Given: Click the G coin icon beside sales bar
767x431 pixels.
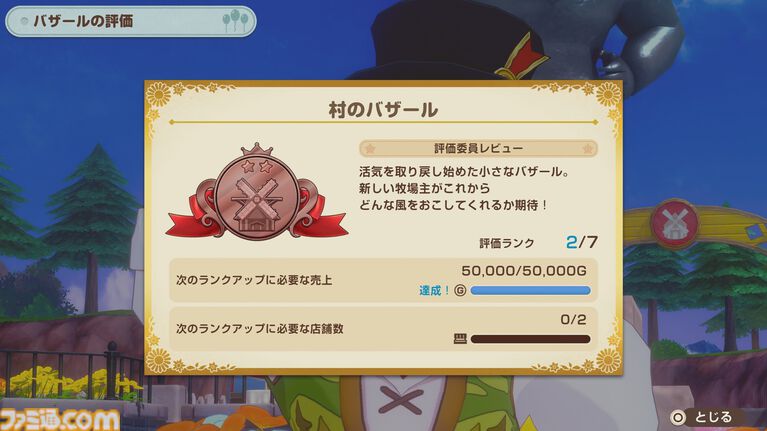Looking at the screenshot, I should 460,291.
